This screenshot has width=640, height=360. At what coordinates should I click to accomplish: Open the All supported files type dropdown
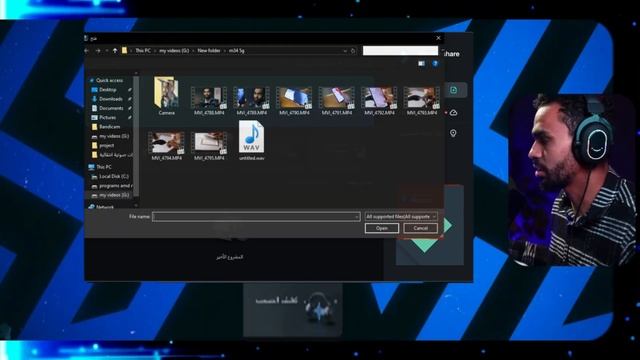click(x=400, y=216)
